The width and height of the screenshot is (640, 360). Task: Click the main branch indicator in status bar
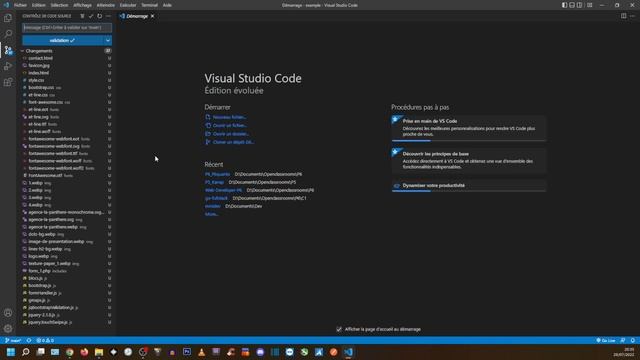[13, 340]
